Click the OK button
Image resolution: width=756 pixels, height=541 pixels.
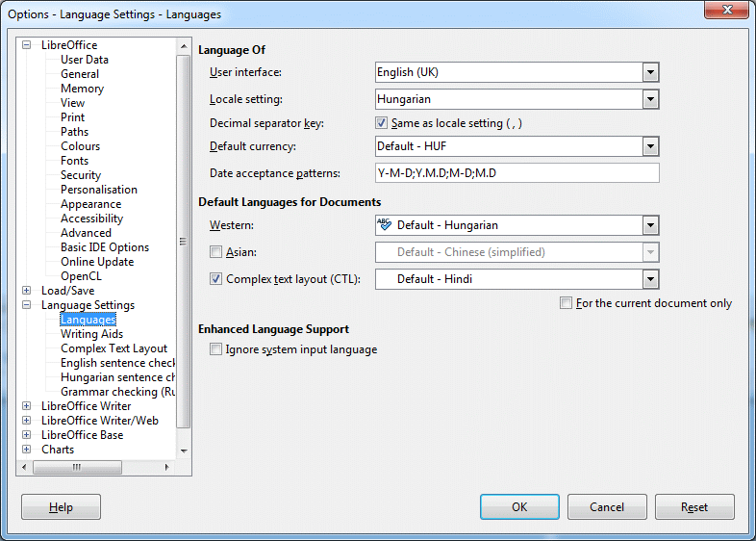[519, 507]
